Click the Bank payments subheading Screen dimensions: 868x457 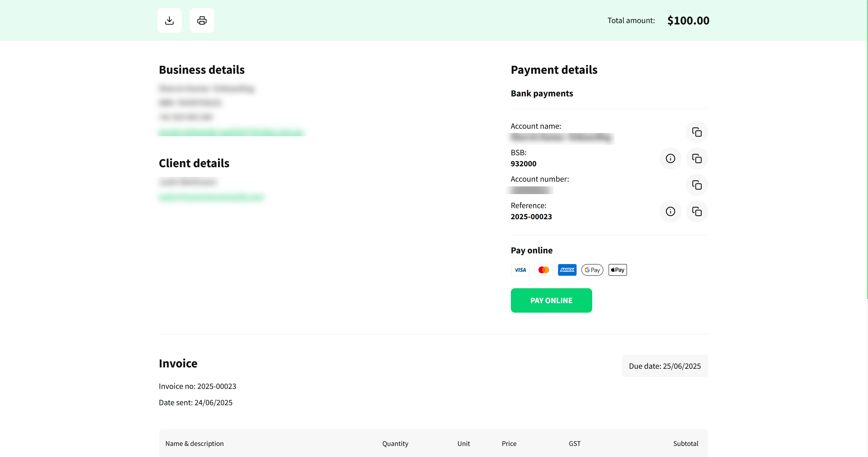pyautogui.click(x=542, y=93)
